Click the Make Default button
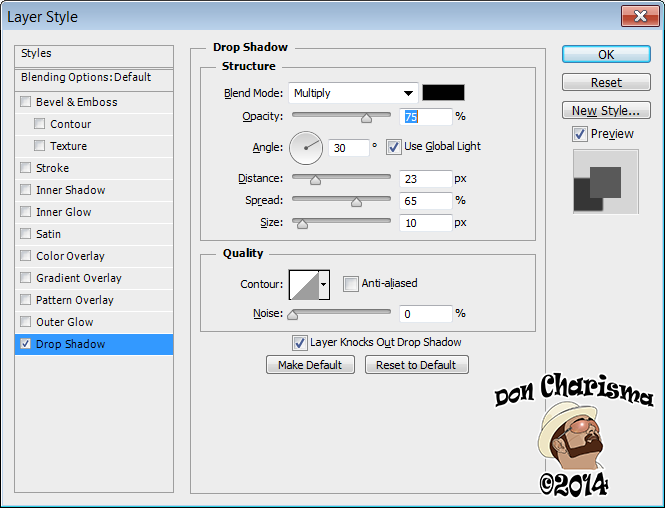Viewport: 665px width, 508px height. point(310,365)
